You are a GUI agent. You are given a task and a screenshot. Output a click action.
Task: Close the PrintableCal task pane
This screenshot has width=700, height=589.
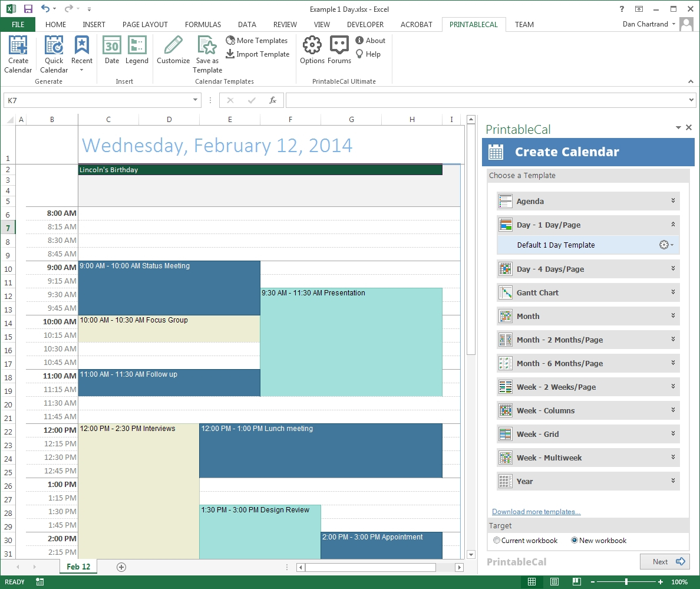(x=689, y=128)
